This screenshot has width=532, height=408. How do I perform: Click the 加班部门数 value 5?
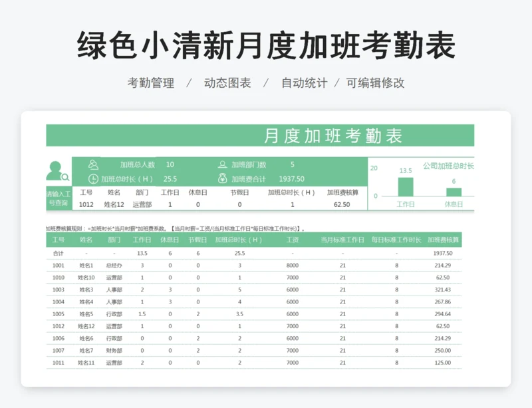tap(293, 165)
